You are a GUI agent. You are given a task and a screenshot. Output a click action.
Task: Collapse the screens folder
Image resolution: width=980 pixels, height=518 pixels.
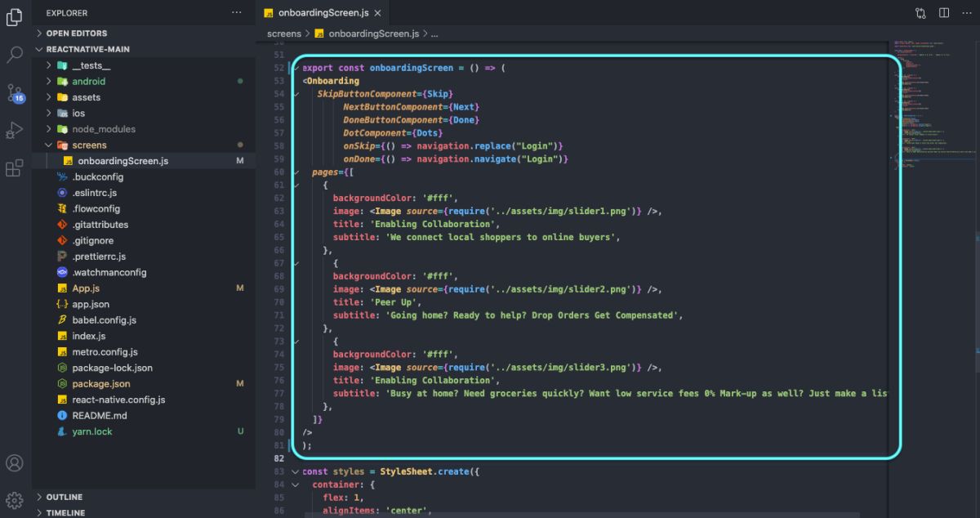[x=144, y=145]
